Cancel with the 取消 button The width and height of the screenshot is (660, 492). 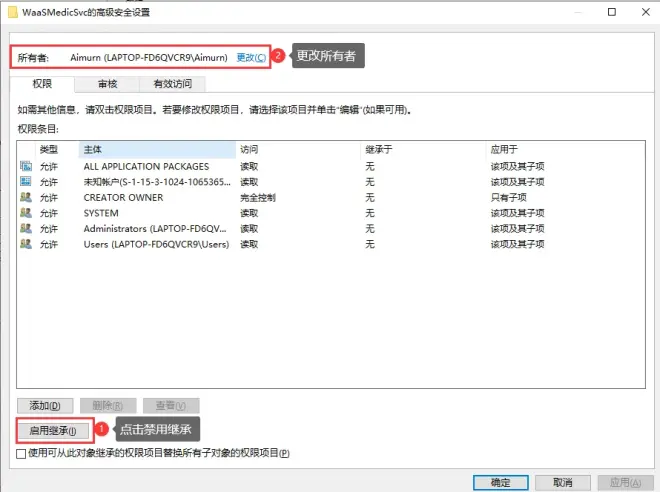point(563,482)
